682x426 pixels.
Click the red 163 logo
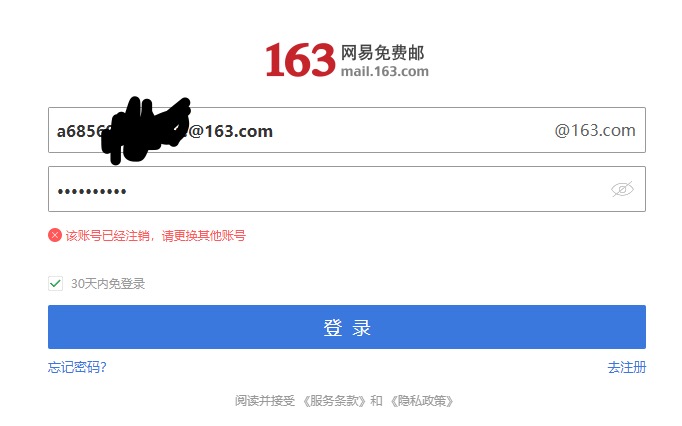pyautogui.click(x=300, y=60)
